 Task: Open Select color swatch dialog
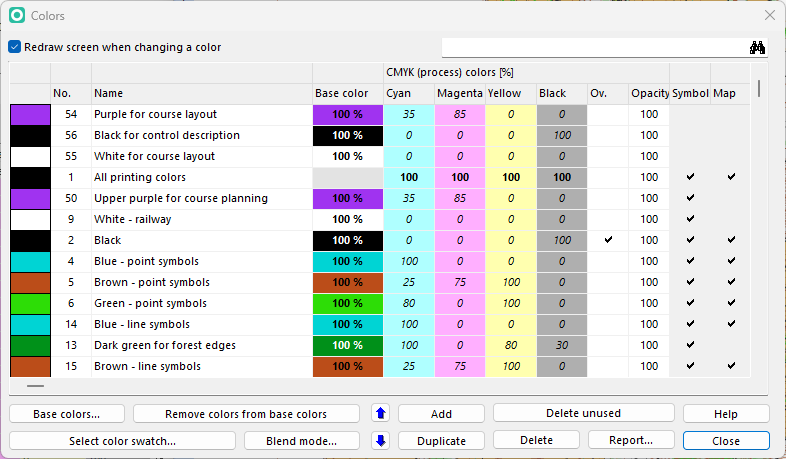[122, 441]
